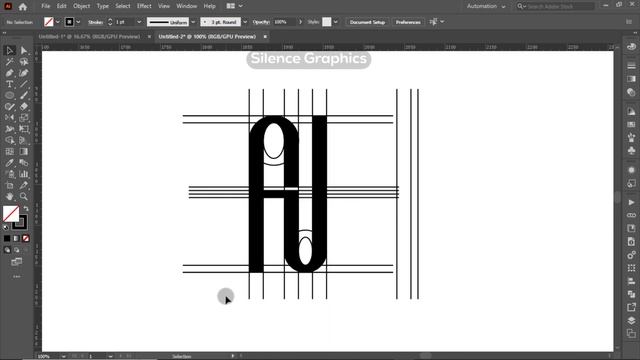
Task: Click the Home icon
Action: coord(23,7)
